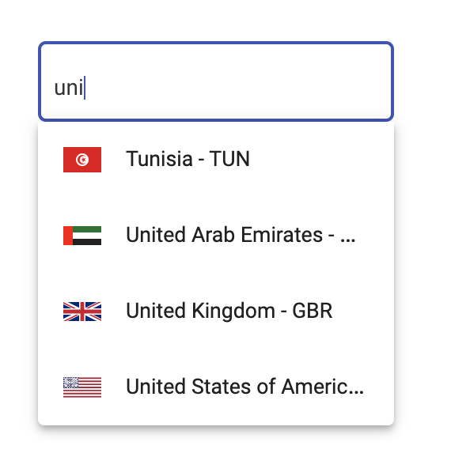The height and width of the screenshot is (476, 451).
Task: Click the word Kingdom in the list
Action: coord(233,312)
